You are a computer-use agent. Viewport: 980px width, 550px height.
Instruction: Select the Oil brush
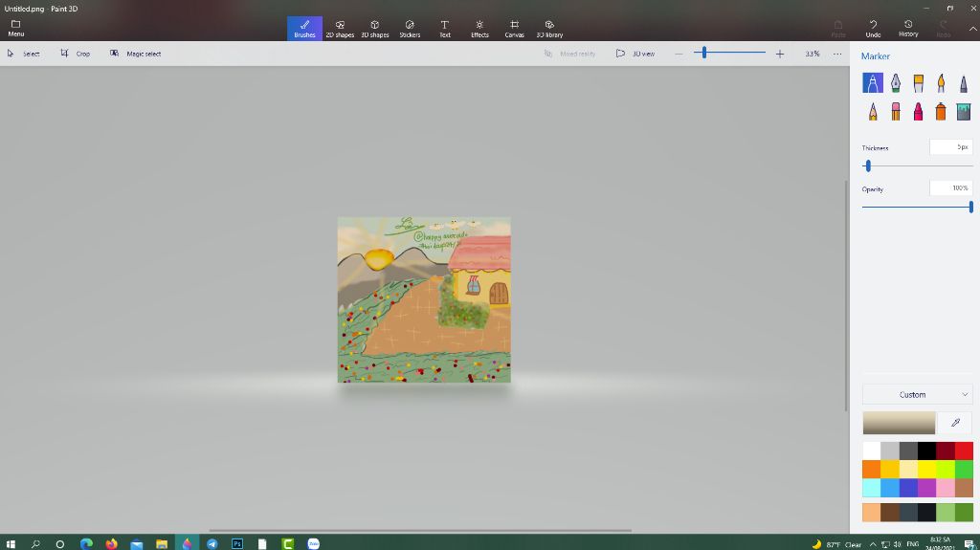[x=918, y=82]
